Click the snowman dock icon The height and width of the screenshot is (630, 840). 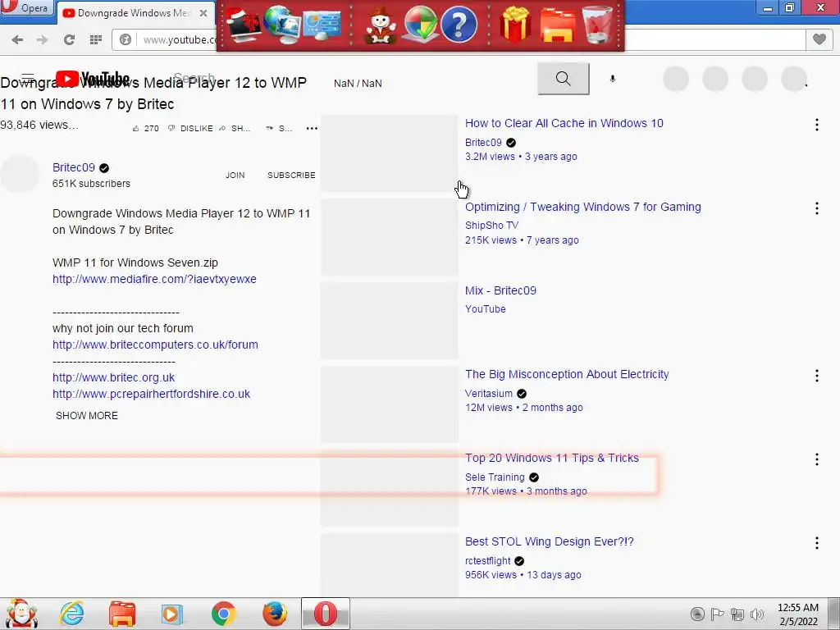(x=381, y=25)
